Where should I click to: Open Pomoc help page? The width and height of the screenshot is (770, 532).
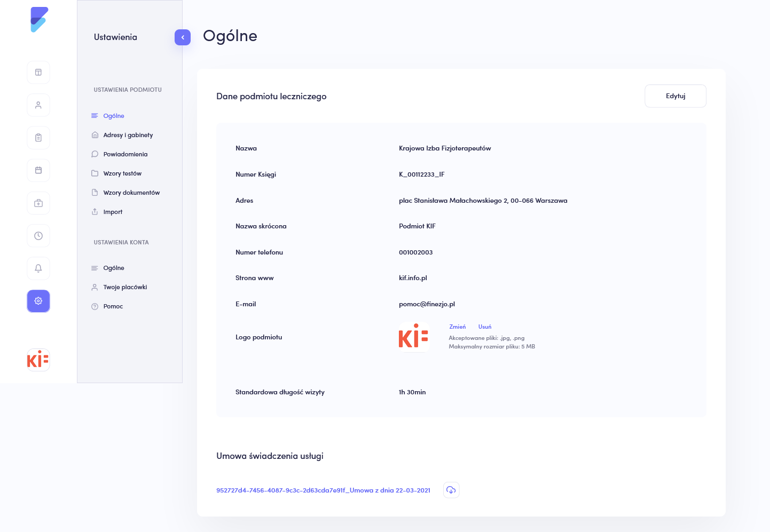click(x=113, y=306)
